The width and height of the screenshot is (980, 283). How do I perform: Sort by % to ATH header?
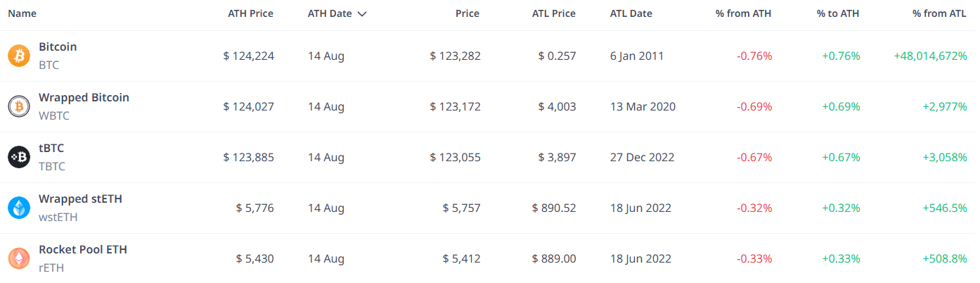pyautogui.click(x=838, y=13)
